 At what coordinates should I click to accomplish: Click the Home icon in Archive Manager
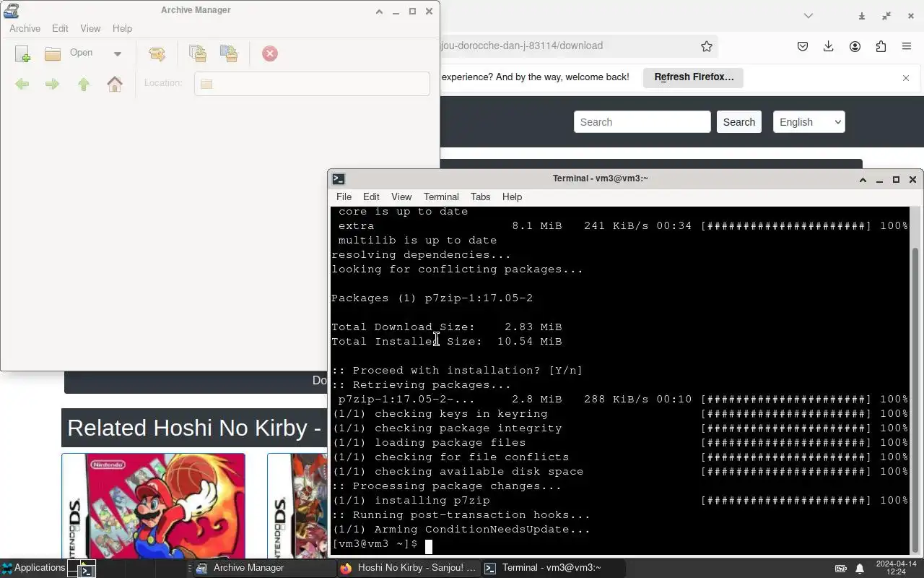[115, 84]
